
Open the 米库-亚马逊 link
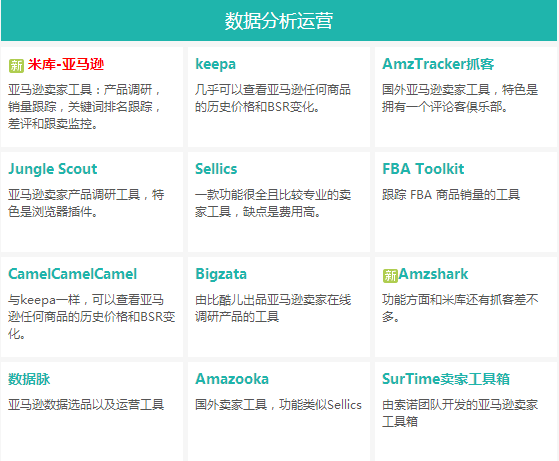(x=66, y=65)
